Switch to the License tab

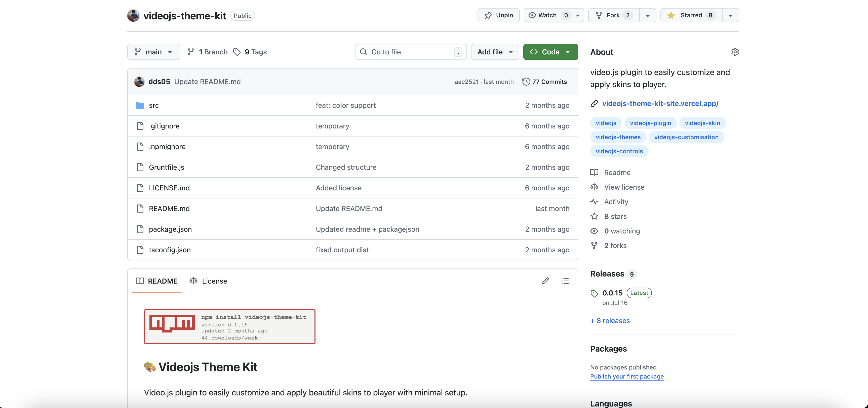tap(208, 281)
